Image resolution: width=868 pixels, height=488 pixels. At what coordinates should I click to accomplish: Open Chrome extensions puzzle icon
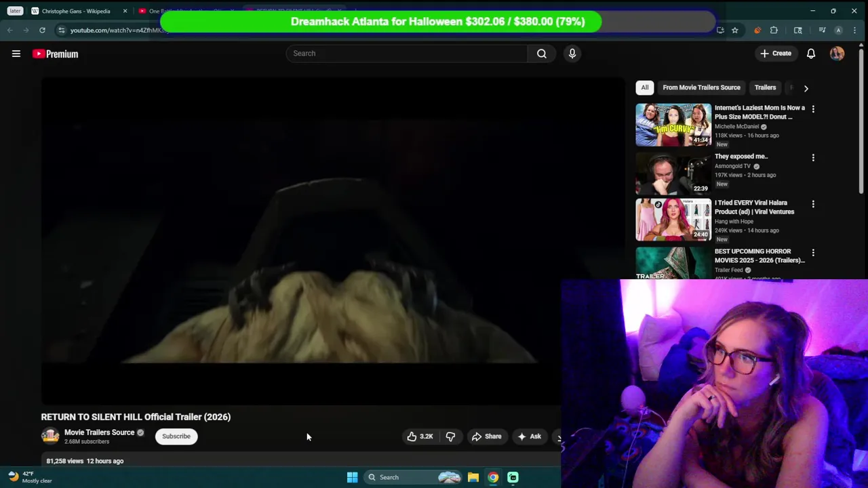[x=774, y=30]
